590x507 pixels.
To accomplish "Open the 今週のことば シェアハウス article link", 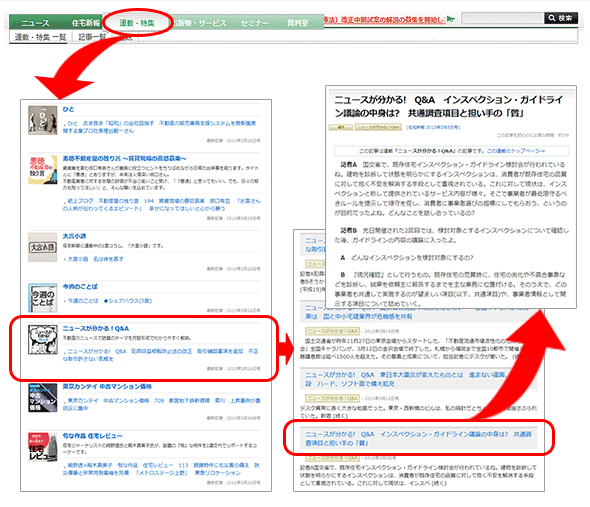I will point(109,301).
